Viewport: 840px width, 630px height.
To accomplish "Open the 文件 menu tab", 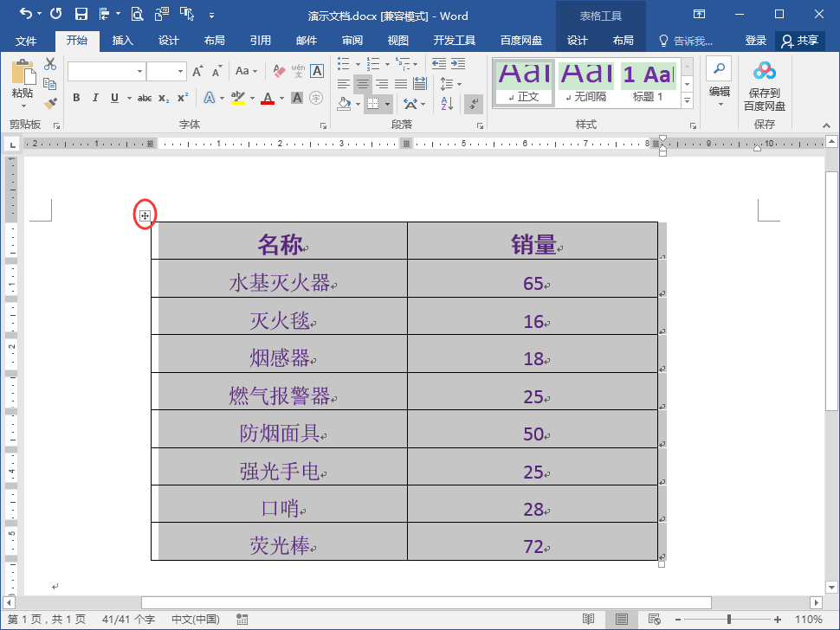I will point(26,41).
